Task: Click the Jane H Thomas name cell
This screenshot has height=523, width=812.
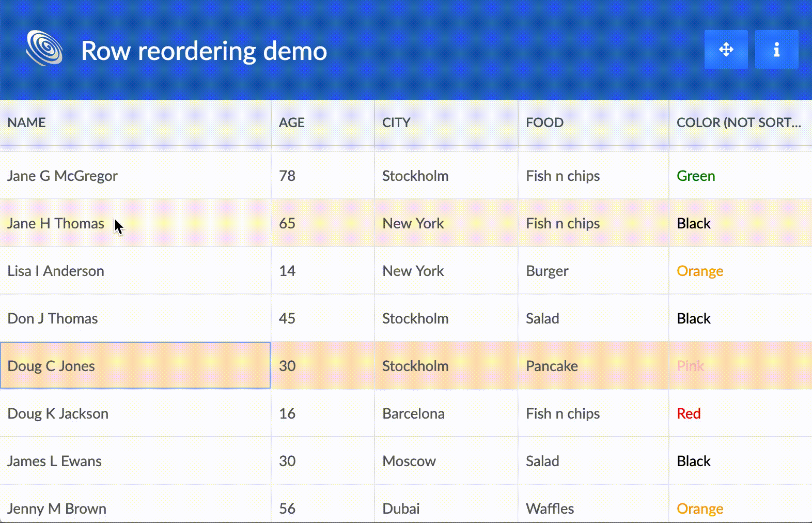Action: [x=56, y=223]
